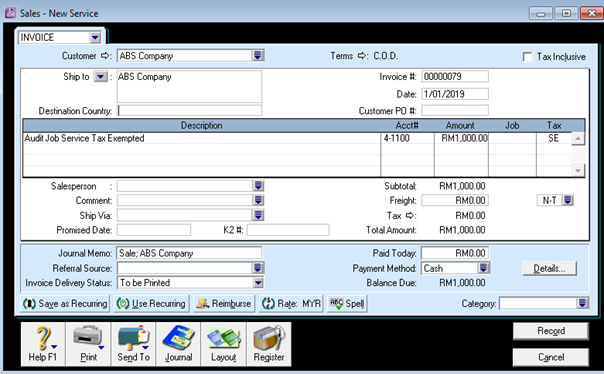Click the Sales window app icon in title bar
This screenshot has height=374, width=604.
(10, 13)
